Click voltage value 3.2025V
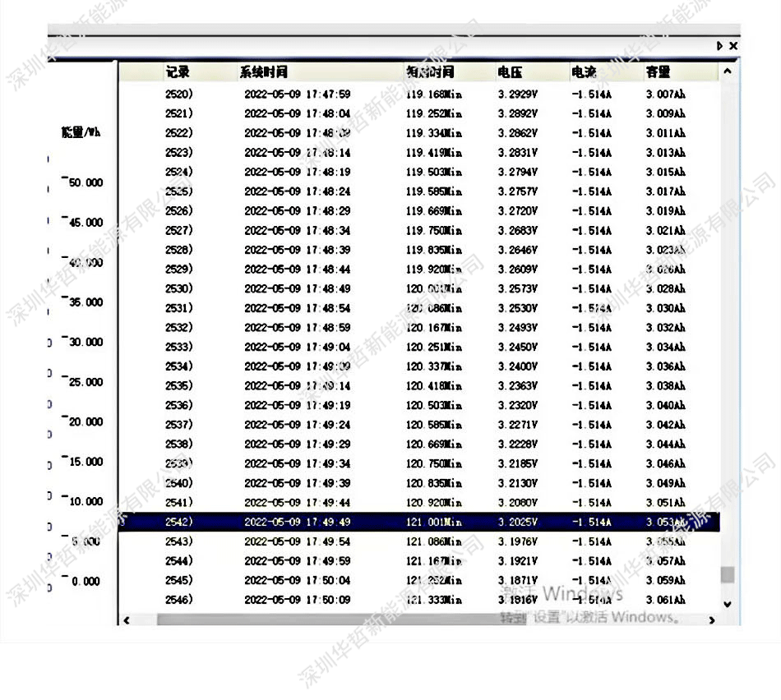Image resolution: width=781 pixels, height=700 pixels. pyautogui.click(x=518, y=522)
